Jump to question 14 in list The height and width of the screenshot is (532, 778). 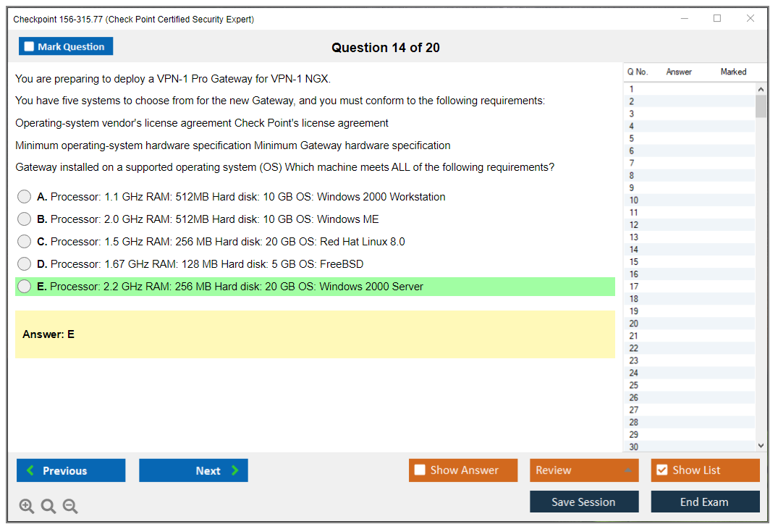point(634,250)
